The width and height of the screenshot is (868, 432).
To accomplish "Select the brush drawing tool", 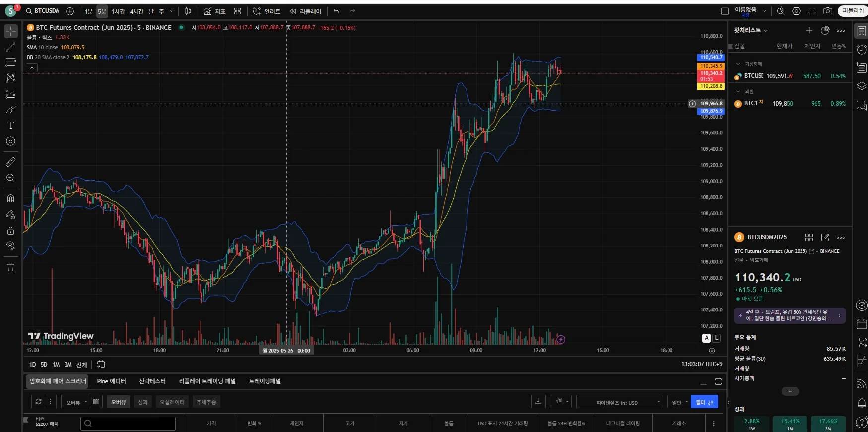I will click(10, 110).
